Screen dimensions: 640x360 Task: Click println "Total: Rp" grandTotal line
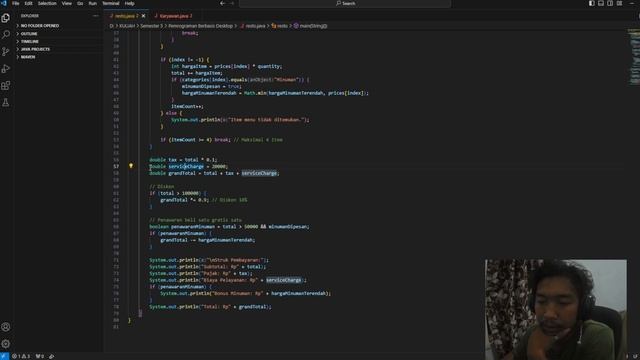pyautogui.click(x=210, y=307)
